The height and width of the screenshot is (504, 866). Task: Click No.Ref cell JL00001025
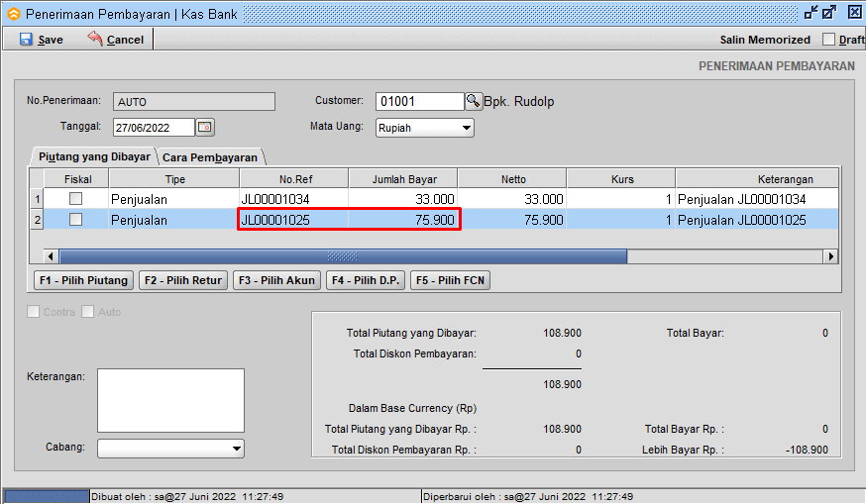[294, 220]
